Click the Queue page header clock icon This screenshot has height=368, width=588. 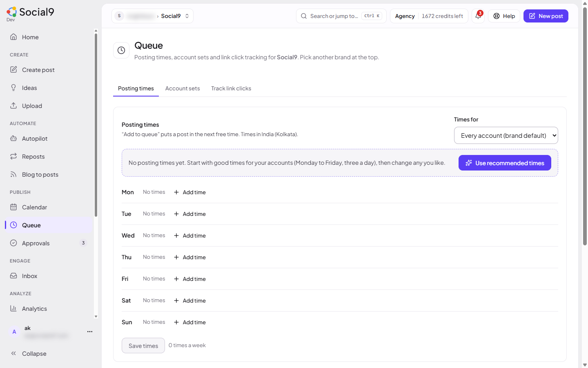(121, 50)
